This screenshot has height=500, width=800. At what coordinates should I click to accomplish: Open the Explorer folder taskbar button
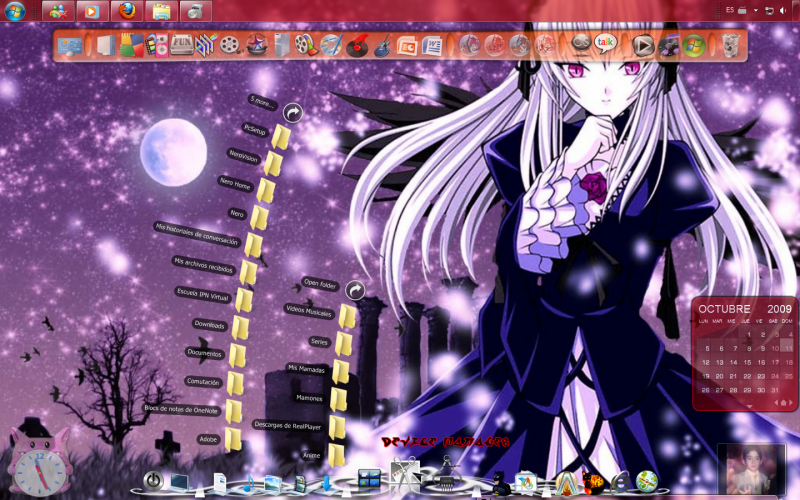161,11
